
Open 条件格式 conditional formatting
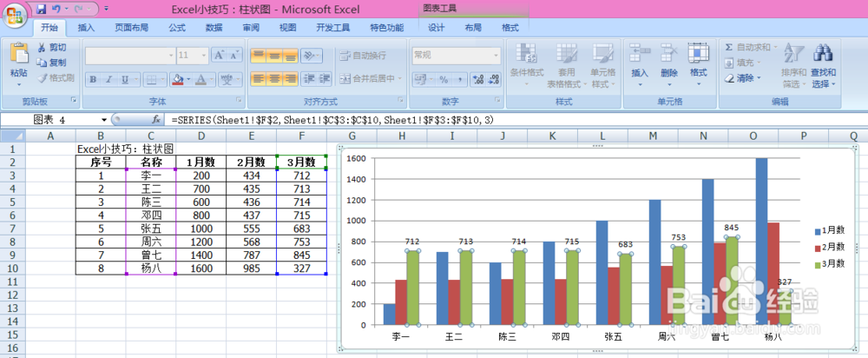[x=527, y=65]
